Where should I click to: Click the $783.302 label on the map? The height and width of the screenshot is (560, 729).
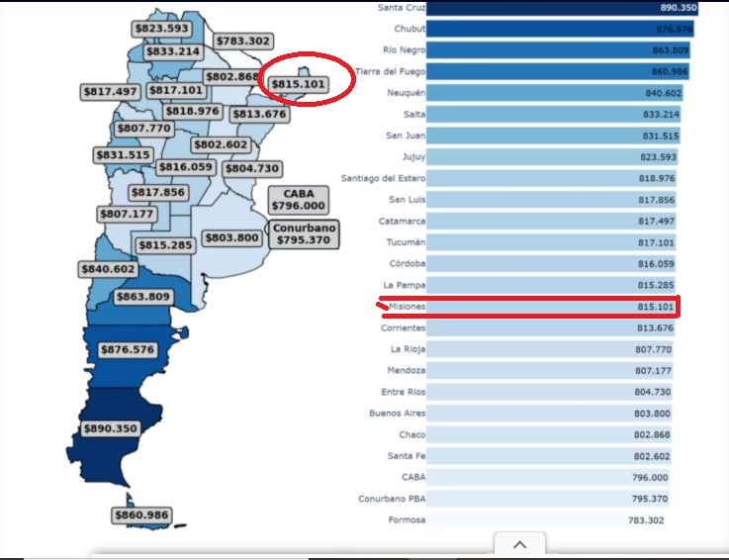pyautogui.click(x=242, y=41)
